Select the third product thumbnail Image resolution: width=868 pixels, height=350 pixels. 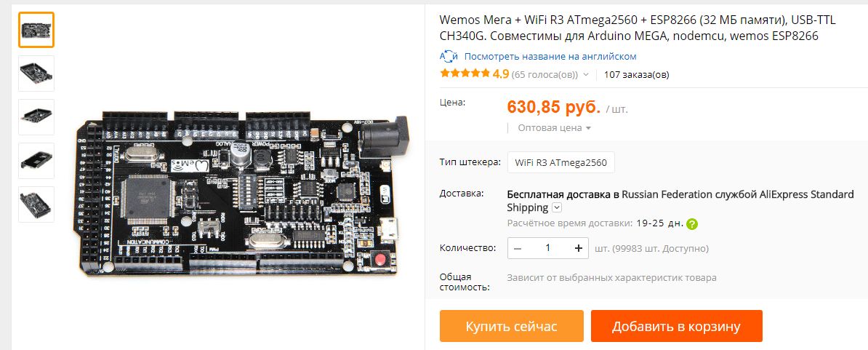click(x=36, y=117)
